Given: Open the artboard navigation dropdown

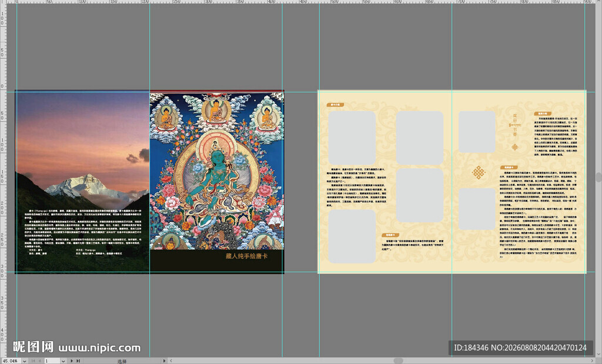Looking at the screenshot, I should (63, 361).
